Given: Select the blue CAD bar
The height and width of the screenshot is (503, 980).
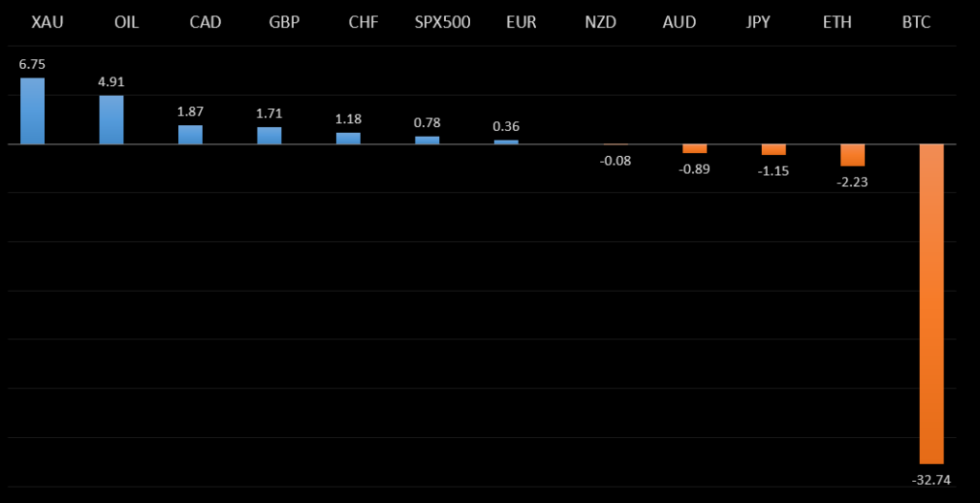Looking at the screenshot, I should pyautogui.click(x=190, y=135).
